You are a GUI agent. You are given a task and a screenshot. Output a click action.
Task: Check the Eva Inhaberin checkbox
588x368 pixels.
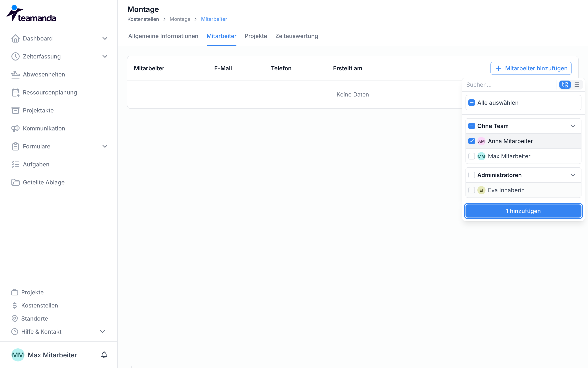point(472,190)
